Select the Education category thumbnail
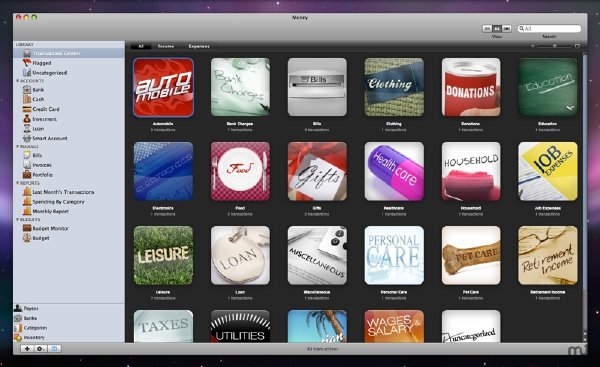600x367 pixels. 548,87
